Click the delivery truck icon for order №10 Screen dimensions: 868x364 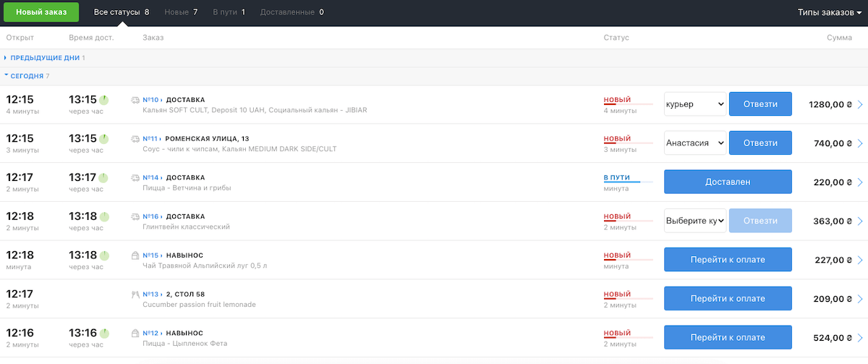tap(135, 100)
